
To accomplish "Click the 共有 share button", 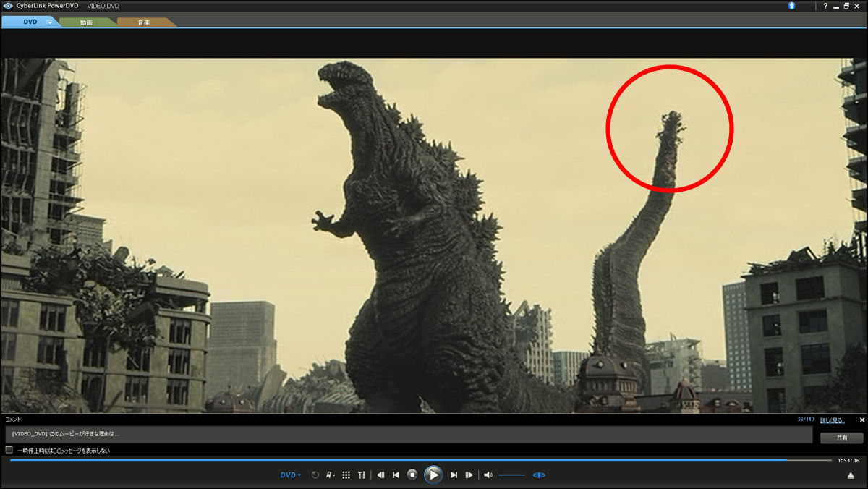I will coord(841,438).
